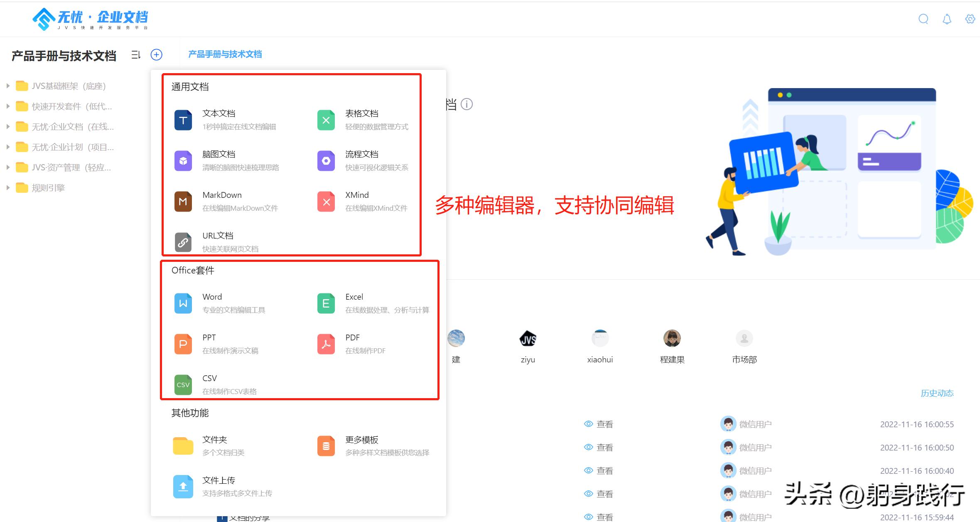Image resolution: width=980 pixels, height=522 pixels.
Task: Expand 快速开发套件 folder arrow
Action: 7,106
